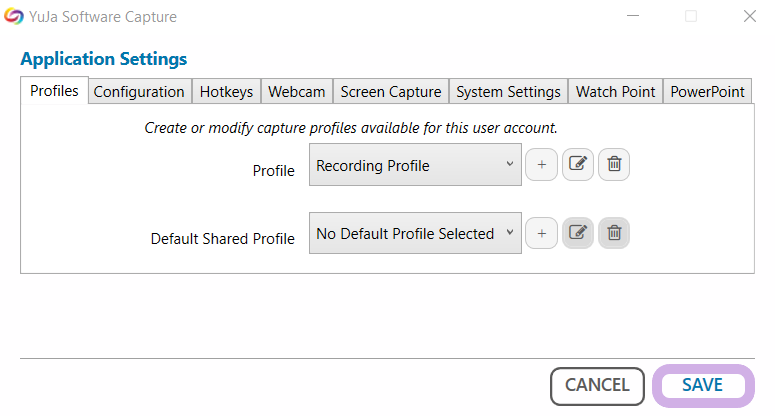Add a Default Shared Profile with plus icon
The image size is (775, 416).
(x=541, y=233)
